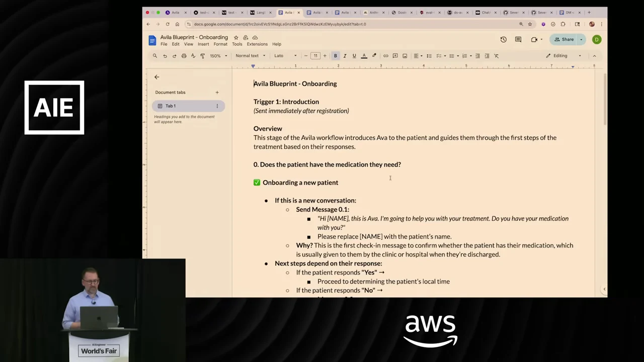Redo the last undone edit
Image resolution: width=644 pixels, height=362 pixels.
[174, 56]
